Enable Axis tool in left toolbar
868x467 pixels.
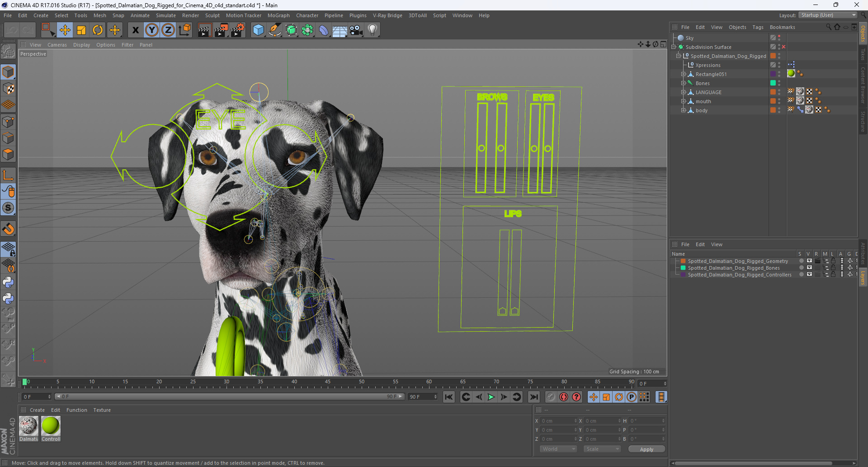click(8, 175)
